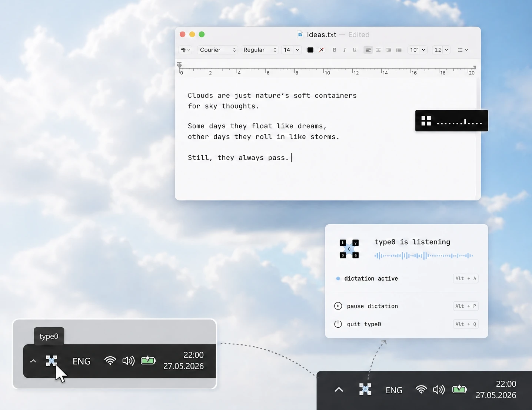Image resolution: width=532 pixels, height=410 pixels.
Task: Toggle the dictation active status row
Action: 406,278
